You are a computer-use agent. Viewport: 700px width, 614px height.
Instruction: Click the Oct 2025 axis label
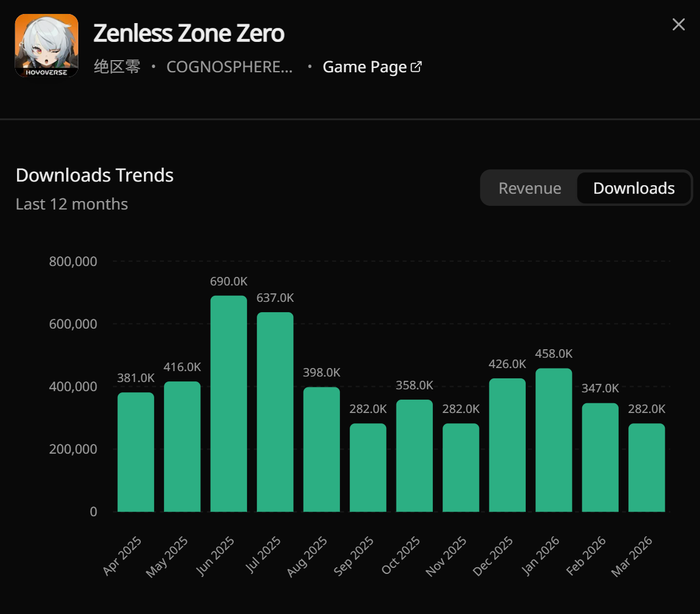coord(401,556)
